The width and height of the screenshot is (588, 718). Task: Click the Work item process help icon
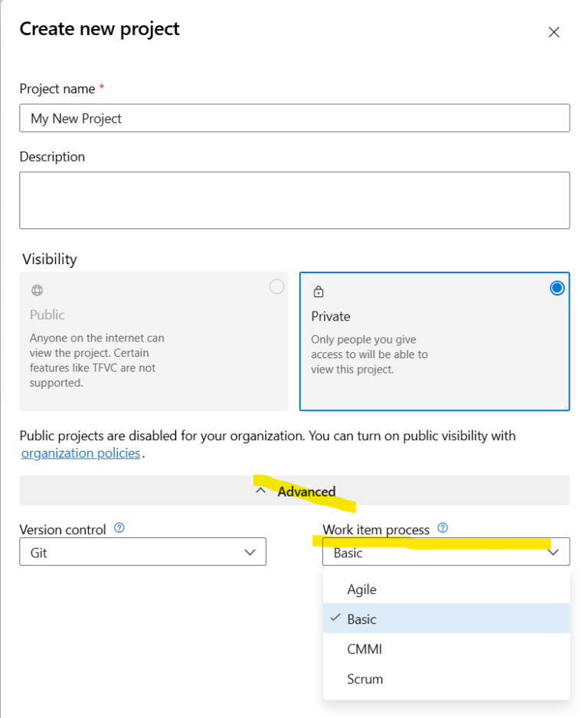pyautogui.click(x=443, y=528)
